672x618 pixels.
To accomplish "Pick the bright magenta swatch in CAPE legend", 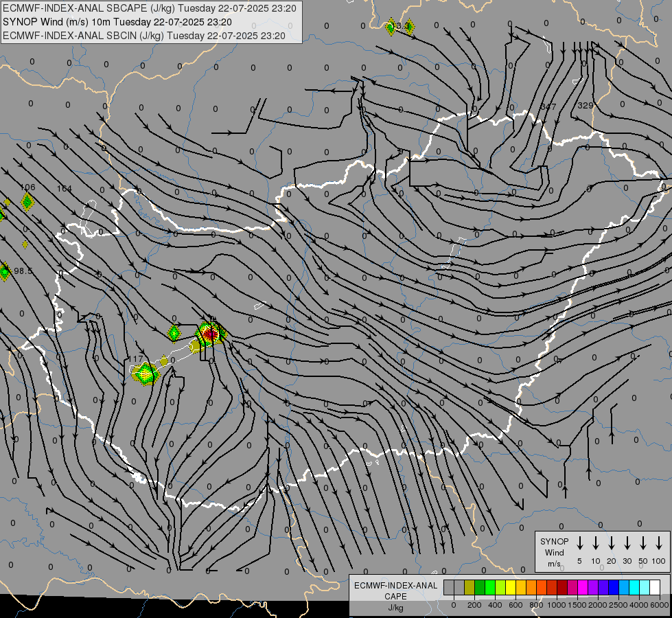I will [x=583, y=588].
